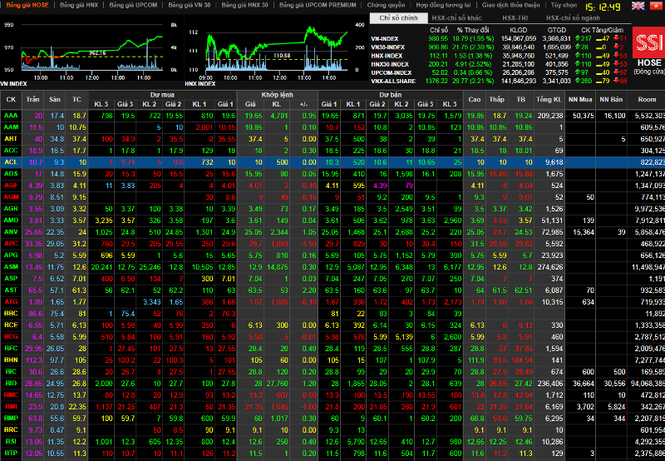Click ASM total volume 274,626
This screenshot has height=461, width=665.
click(x=550, y=267)
